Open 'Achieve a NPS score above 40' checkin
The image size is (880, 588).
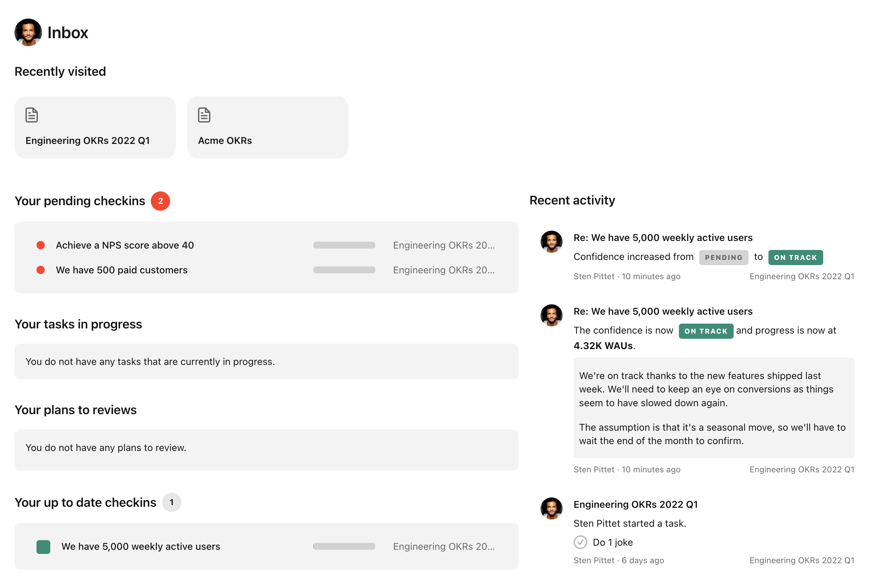coord(125,245)
